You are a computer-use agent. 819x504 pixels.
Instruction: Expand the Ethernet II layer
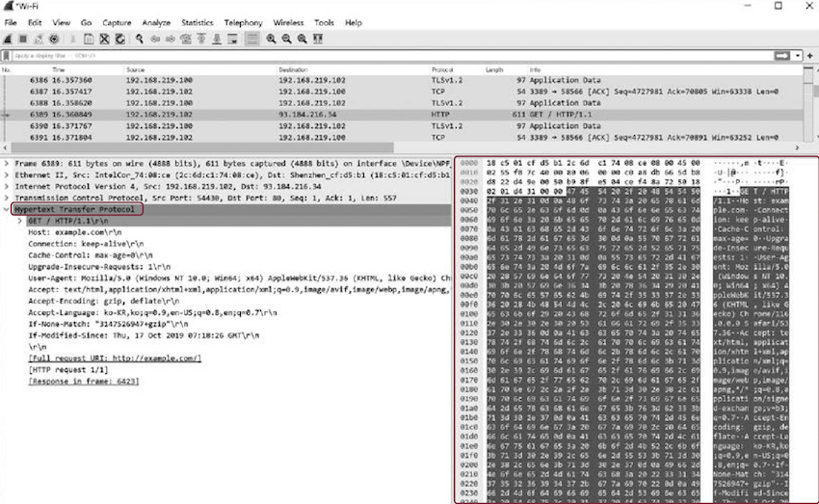coord(7,175)
